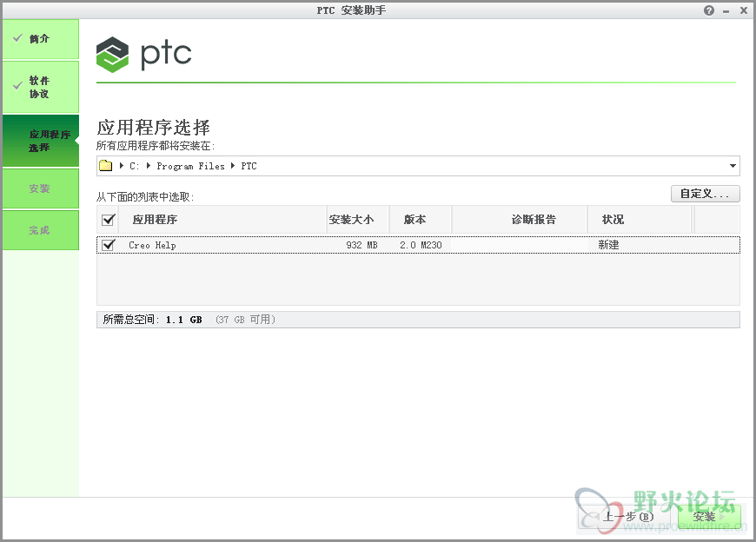This screenshot has height=542, width=756.
Task: Uncheck the Creo Help checkbox
Action: click(108, 245)
